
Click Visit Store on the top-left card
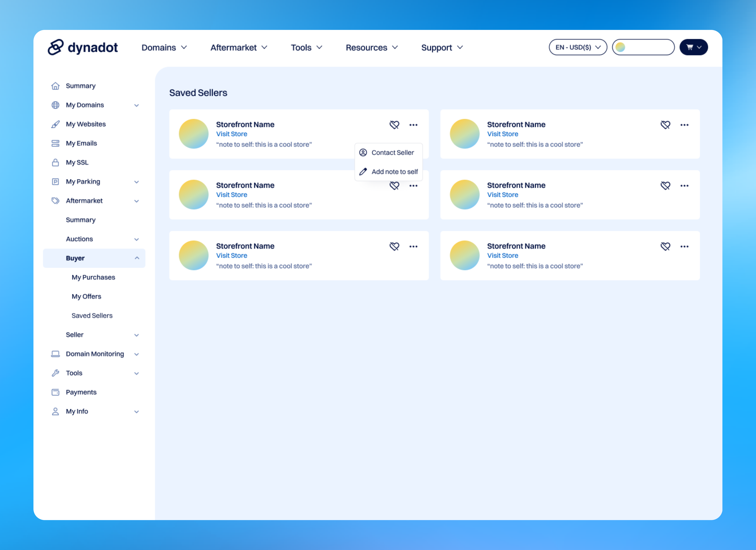coord(232,134)
